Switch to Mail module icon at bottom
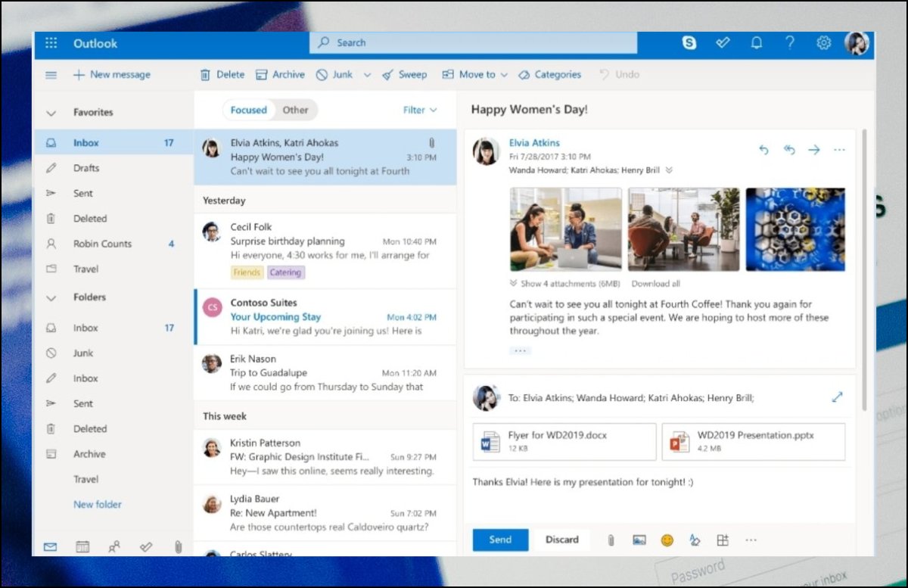Screen dimensions: 908x588 51,546
